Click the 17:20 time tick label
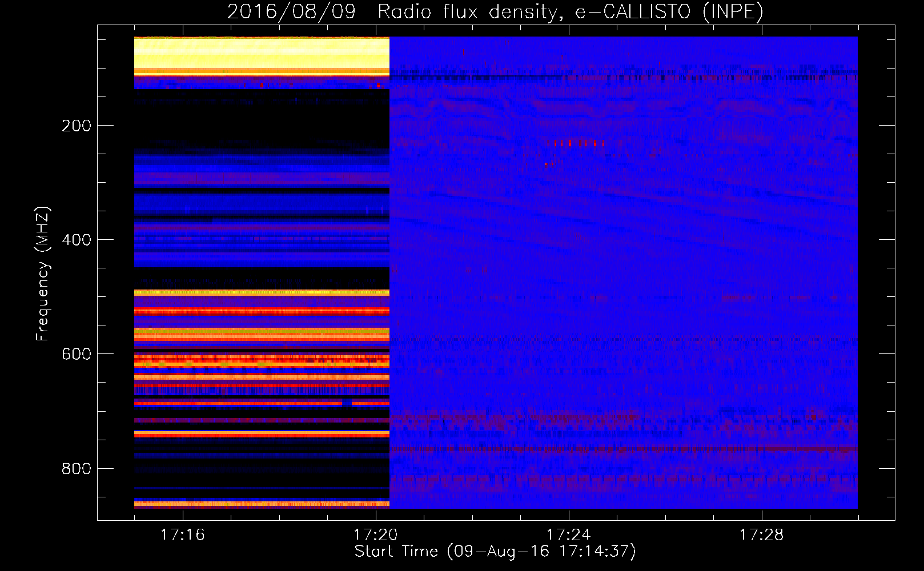Viewport: 924px width, 571px height. click(x=375, y=535)
